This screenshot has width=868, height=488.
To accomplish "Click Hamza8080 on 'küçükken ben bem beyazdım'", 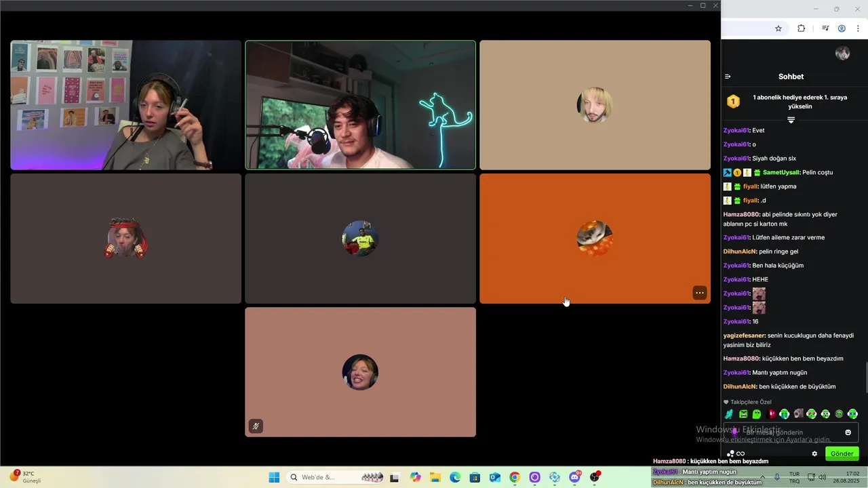I will click(741, 359).
